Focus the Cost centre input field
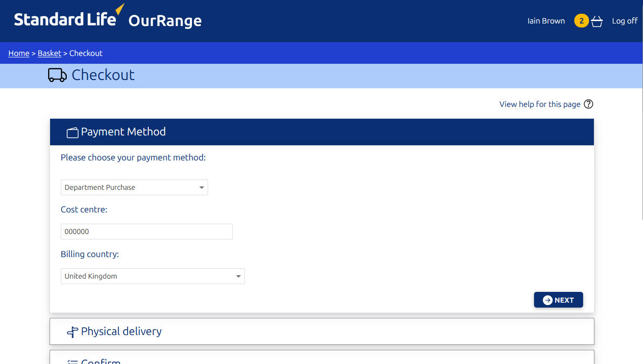Viewport: 643px width, 364px height. pos(146,232)
